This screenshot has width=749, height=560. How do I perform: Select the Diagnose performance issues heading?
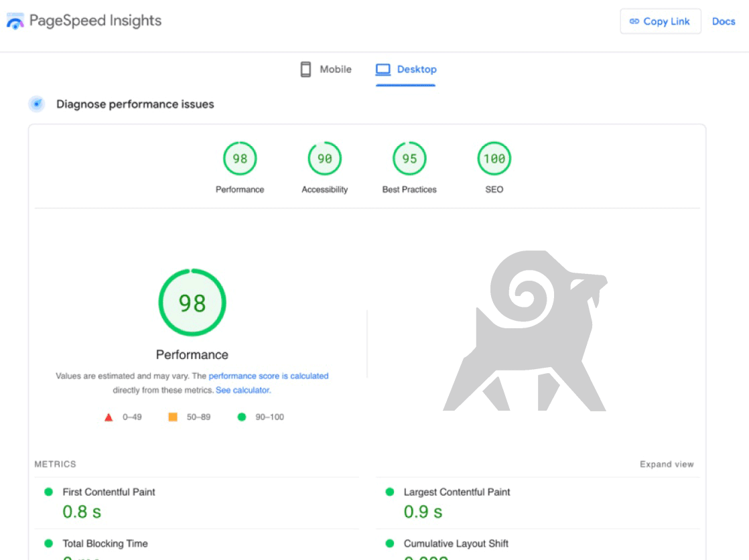pyautogui.click(x=135, y=104)
